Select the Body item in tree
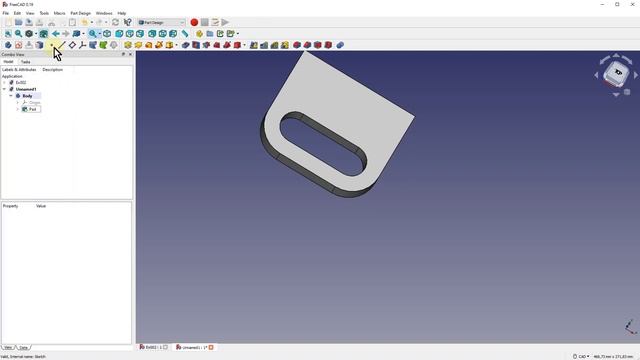640x360 pixels. 27,96
